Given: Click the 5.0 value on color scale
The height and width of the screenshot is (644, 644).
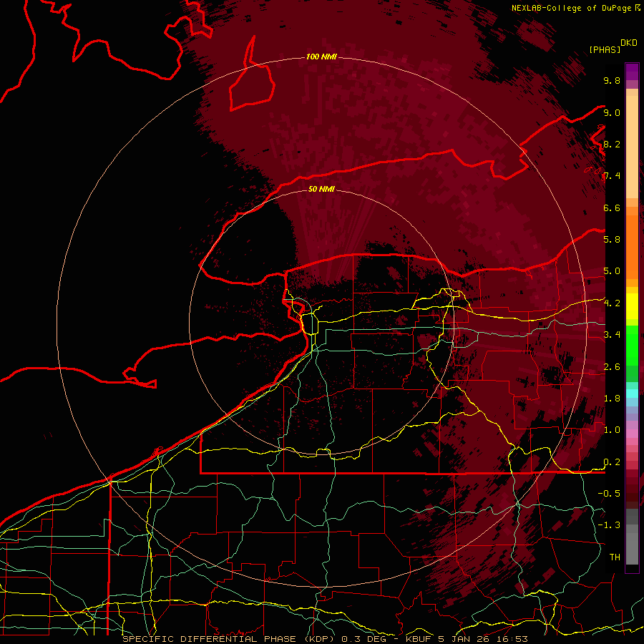Looking at the screenshot, I should (612, 271).
